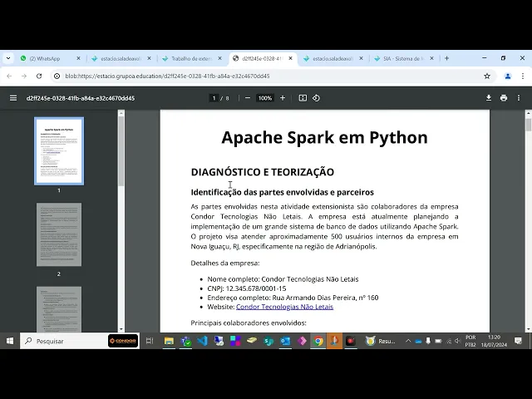Switch to first estacio.saladeavaliacoes tab

tap(121, 58)
